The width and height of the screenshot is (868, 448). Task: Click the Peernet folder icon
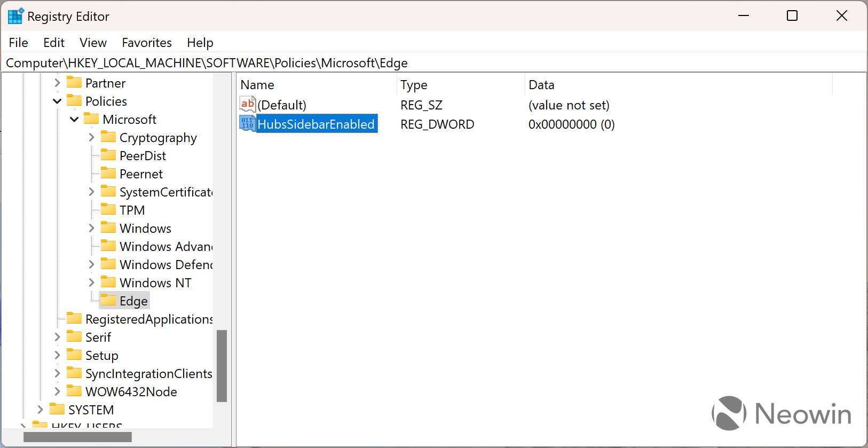108,173
